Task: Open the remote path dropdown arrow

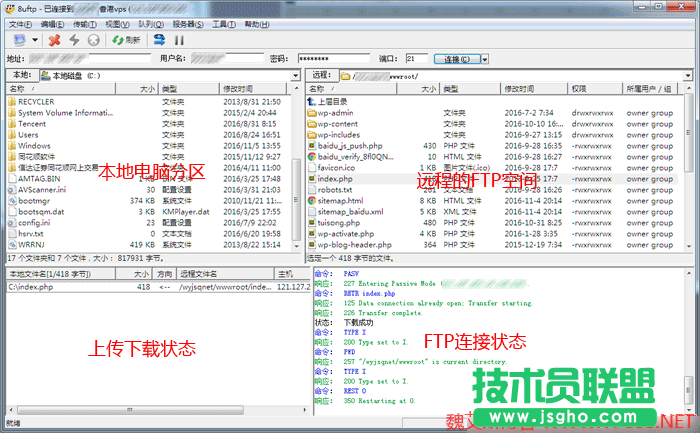Action: click(x=688, y=75)
